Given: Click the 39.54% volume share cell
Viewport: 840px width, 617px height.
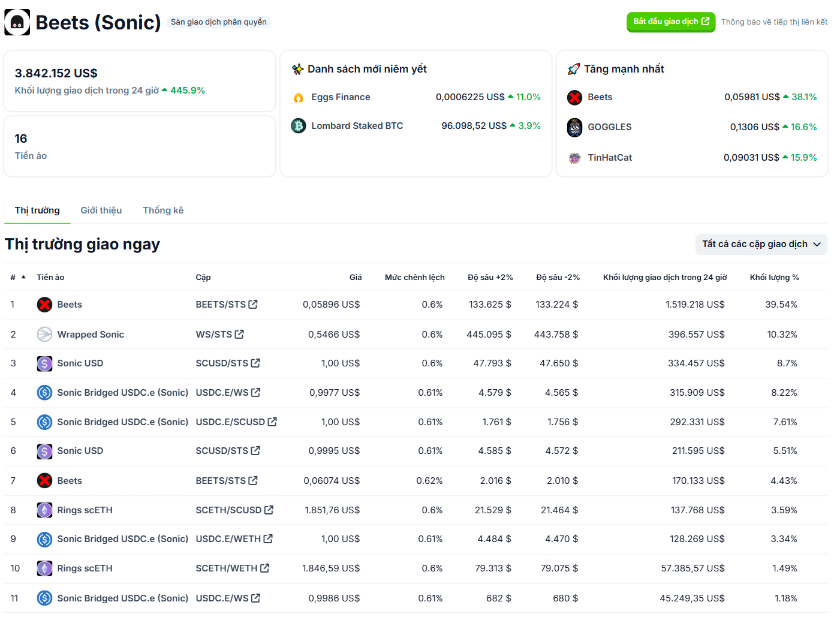Looking at the screenshot, I should [x=781, y=305].
